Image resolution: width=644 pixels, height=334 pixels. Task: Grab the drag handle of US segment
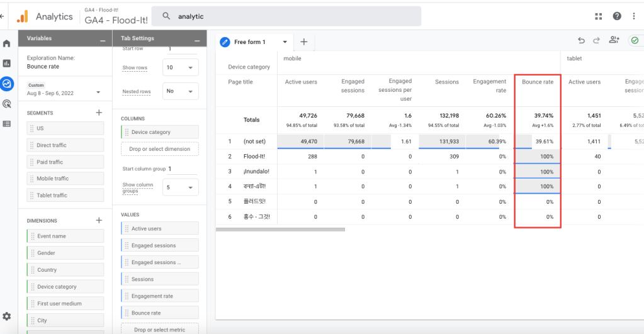pyautogui.click(x=31, y=128)
